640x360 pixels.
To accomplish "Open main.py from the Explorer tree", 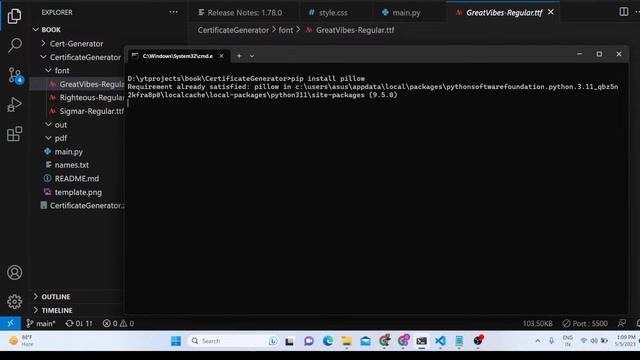I will coord(77,151).
